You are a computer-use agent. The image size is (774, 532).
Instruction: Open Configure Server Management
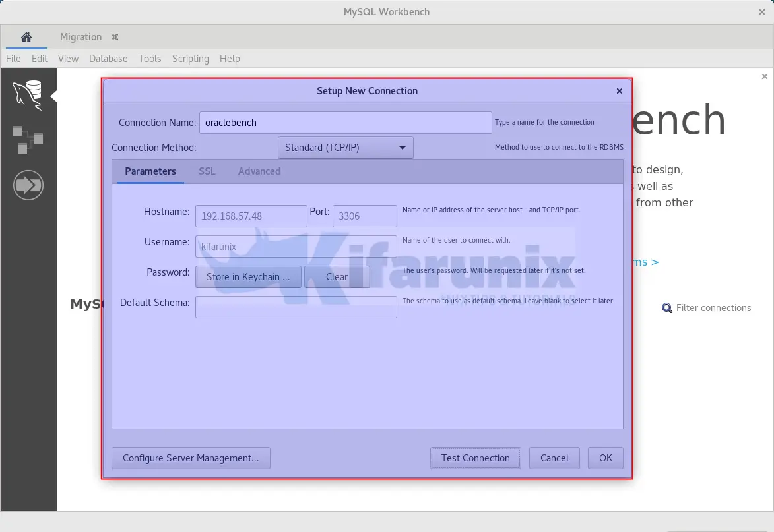click(x=191, y=458)
